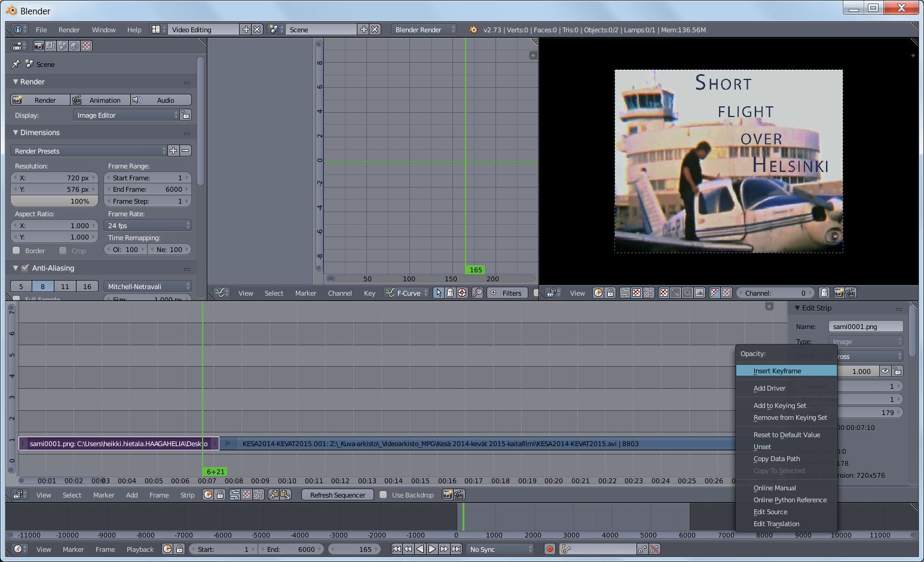Open the scene properties tab icon
Viewport: 924px width, 562px height.
click(62, 46)
